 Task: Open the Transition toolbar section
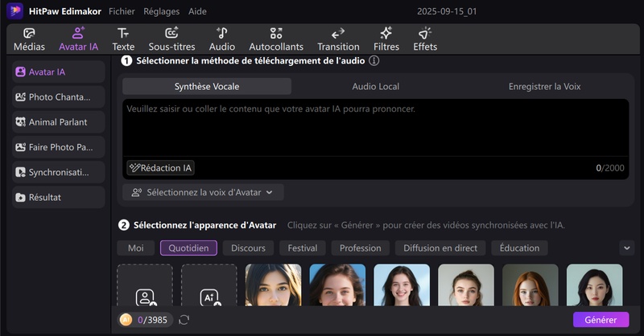click(338, 39)
